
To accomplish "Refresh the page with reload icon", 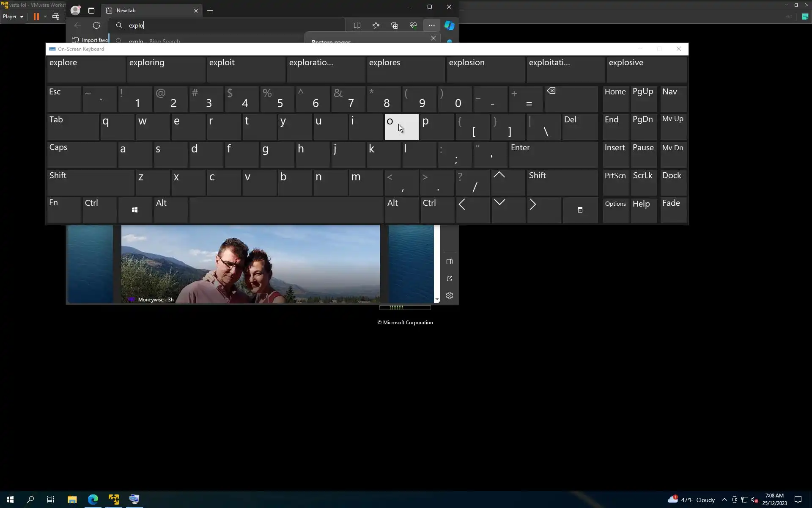I will pyautogui.click(x=96, y=25).
